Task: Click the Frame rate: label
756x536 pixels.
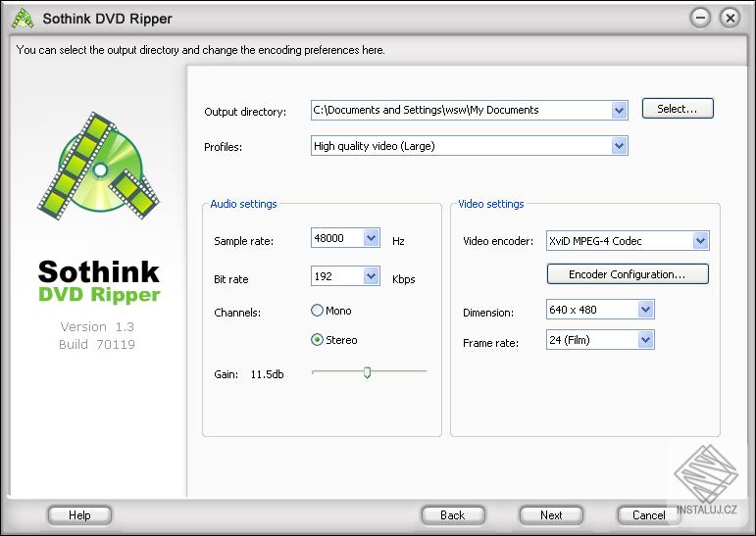Action: pyautogui.click(x=490, y=343)
